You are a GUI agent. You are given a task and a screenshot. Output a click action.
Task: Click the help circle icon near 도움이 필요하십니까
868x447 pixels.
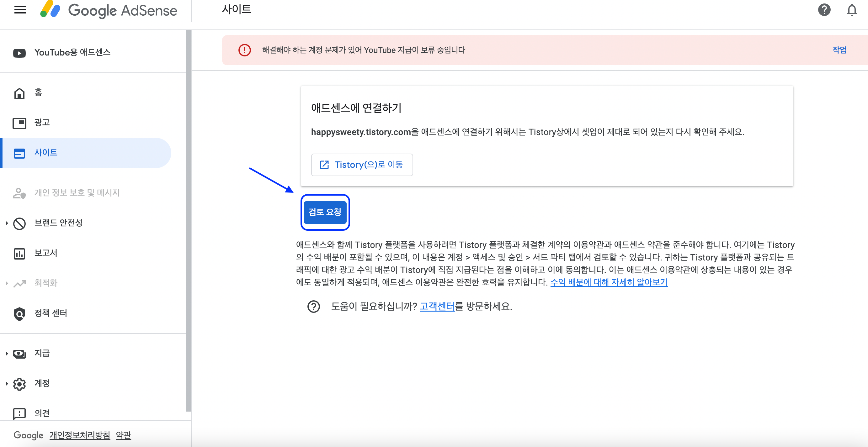[x=313, y=306]
